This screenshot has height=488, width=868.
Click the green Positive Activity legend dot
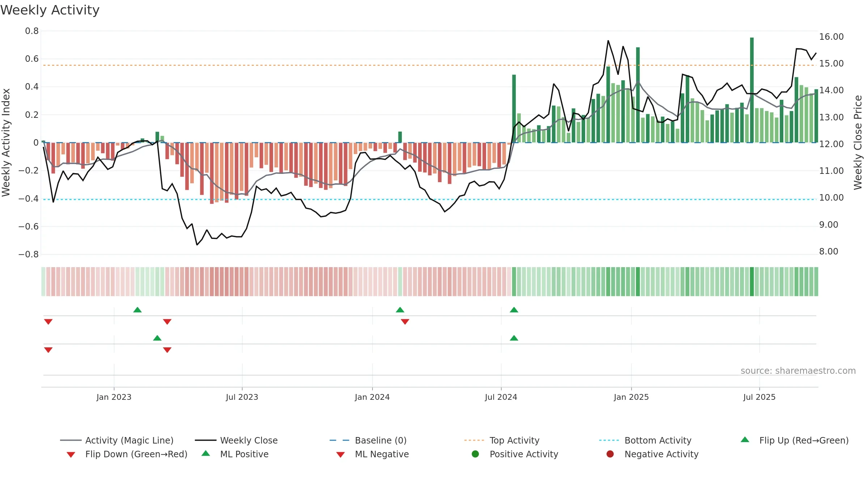(x=475, y=454)
